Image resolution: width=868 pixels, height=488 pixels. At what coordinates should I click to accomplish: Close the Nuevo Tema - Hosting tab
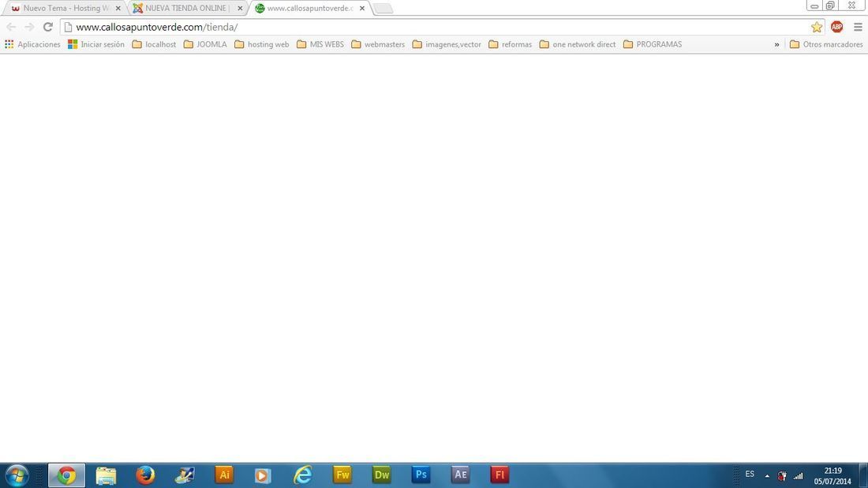[118, 9]
